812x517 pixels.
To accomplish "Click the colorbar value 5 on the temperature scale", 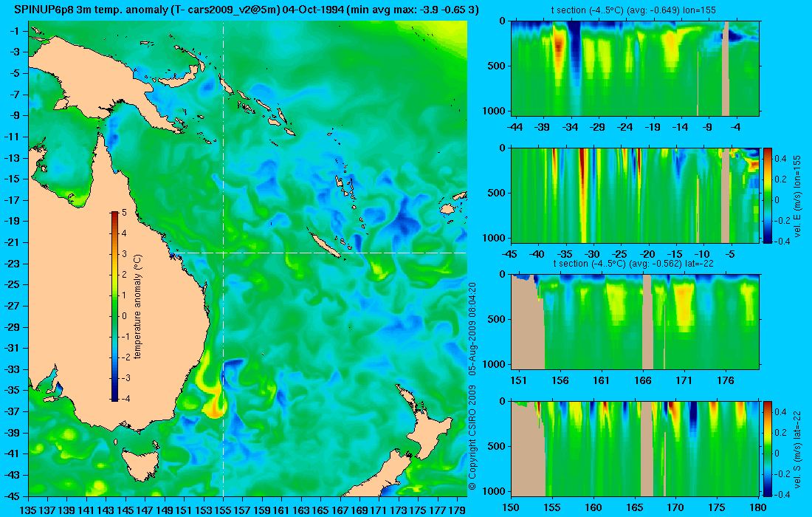I will tap(124, 213).
